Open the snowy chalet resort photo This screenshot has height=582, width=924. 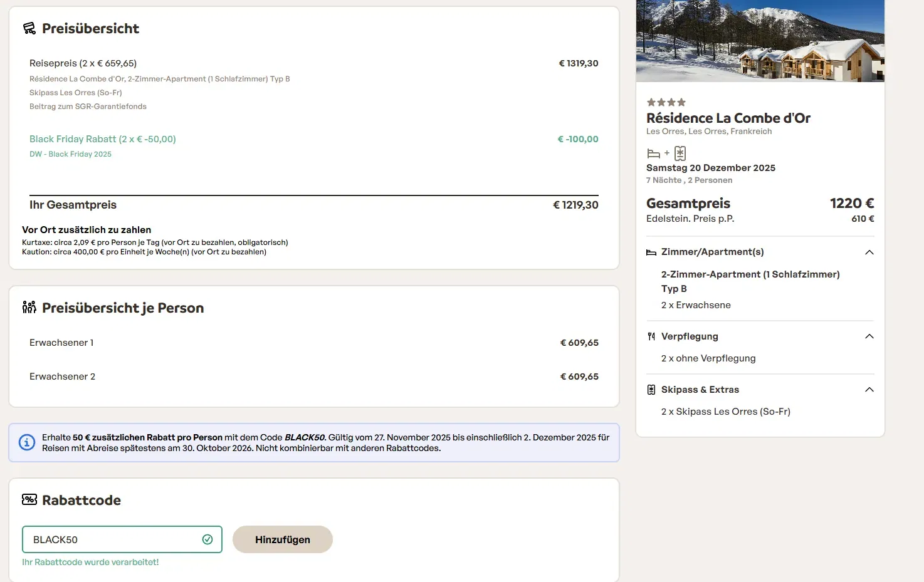point(760,41)
